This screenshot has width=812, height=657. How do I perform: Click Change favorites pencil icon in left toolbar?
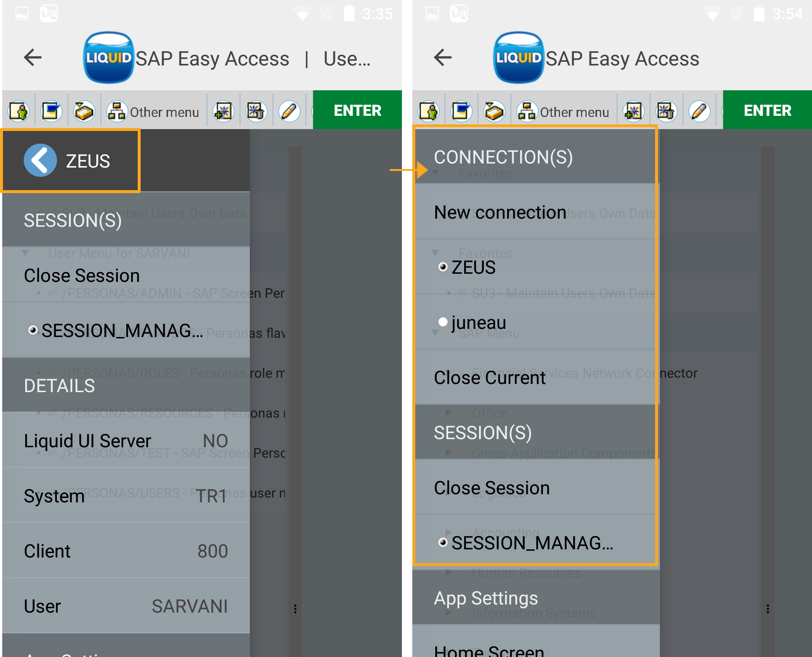(289, 111)
